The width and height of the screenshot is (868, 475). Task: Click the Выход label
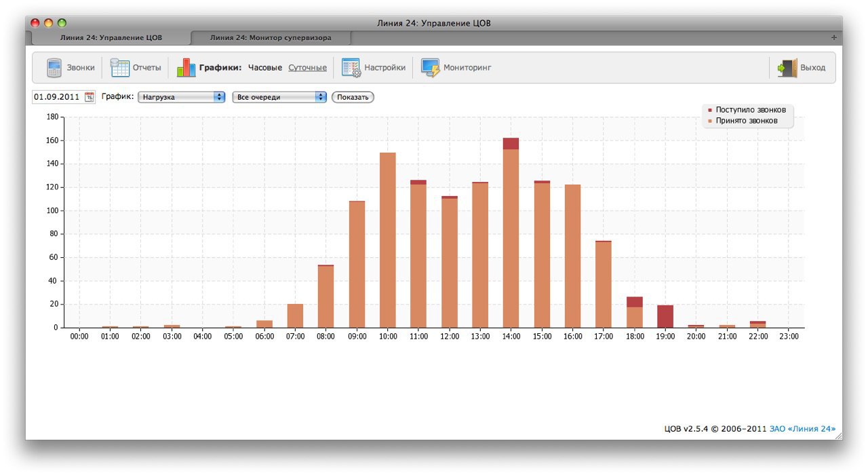(x=812, y=68)
